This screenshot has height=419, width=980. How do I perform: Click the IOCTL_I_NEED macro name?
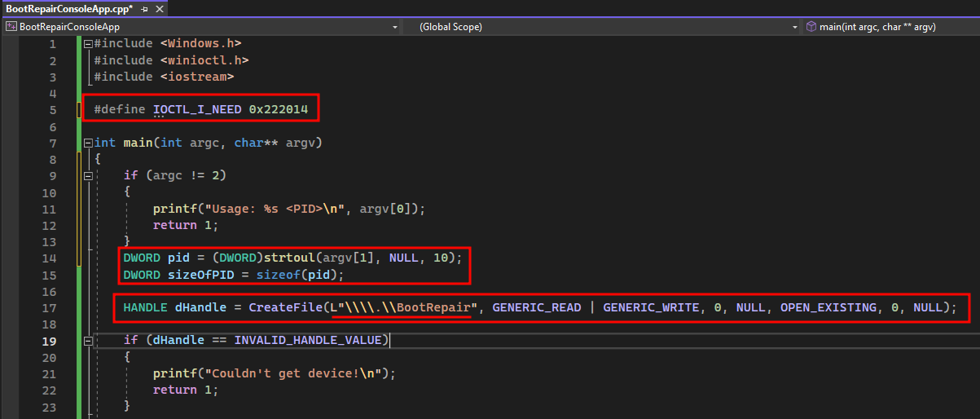pyautogui.click(x=197, y=109)
